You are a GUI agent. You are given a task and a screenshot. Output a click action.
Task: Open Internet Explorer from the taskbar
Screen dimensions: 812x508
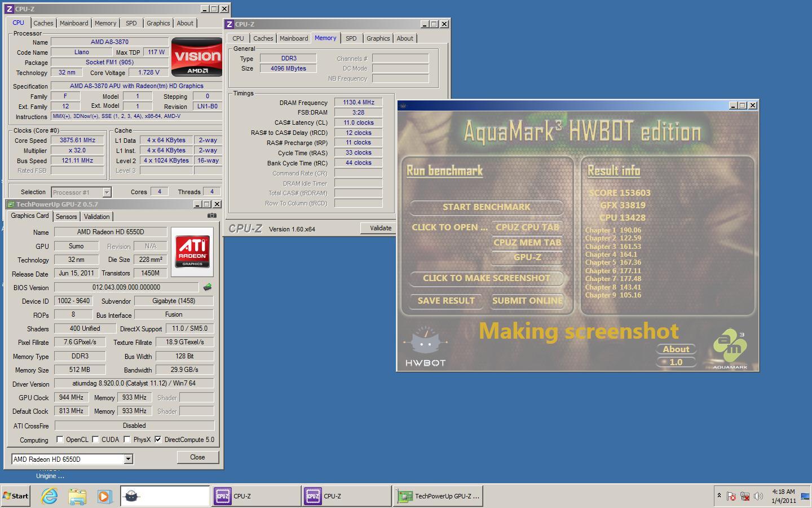coord(50,496)
